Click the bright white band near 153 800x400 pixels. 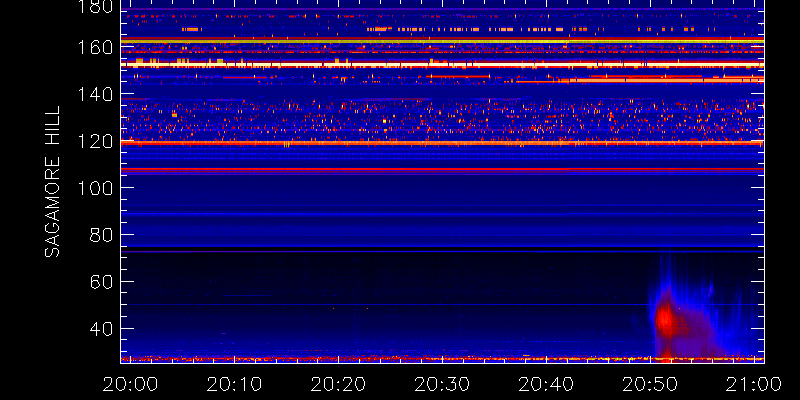(442, 64)
